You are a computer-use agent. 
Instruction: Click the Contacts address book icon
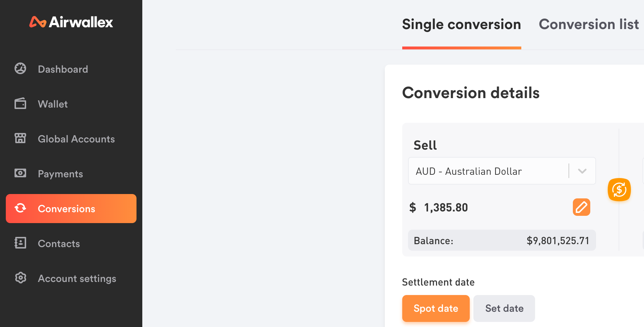(20, 243)
